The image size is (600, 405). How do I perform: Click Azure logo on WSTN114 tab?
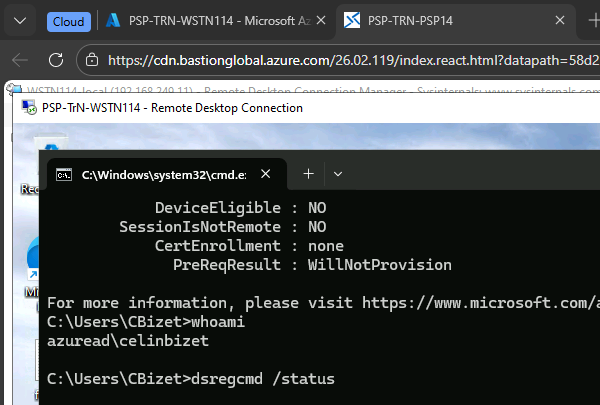pyautogui.click(x=113, y=21)
